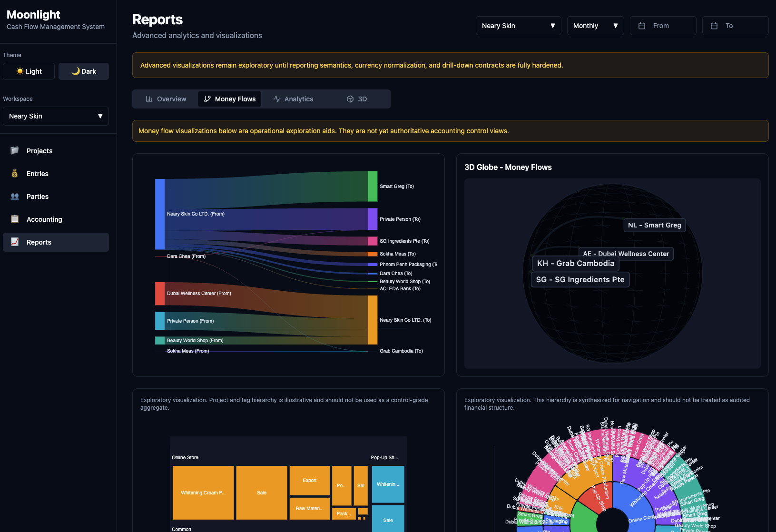The height and width of the screenshot is (532, 776).
Task: Click the 'ACLEDA Bank (To)' sankey label
Action: pos(400,288)
